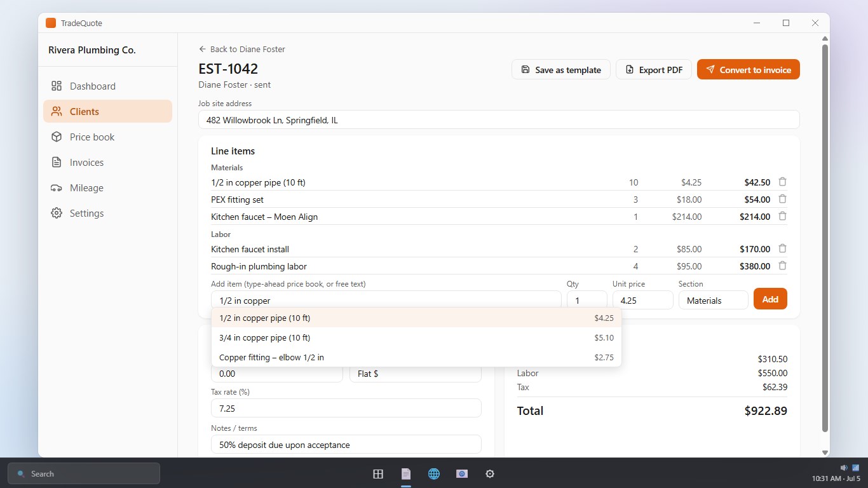This screenshot has width=868, height=488.
Task: Pick Copper fitting – elbow 1/2 in suggestion
Action: pyautogui.click(x=416, y=357)
